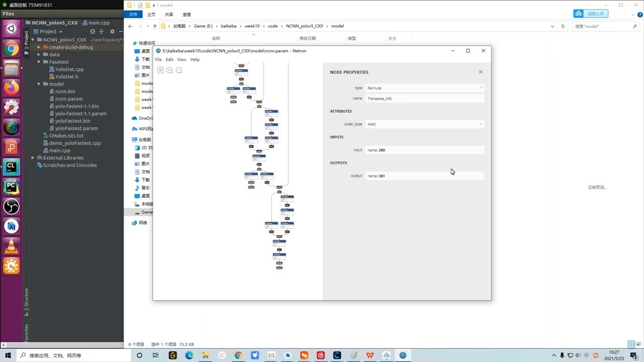Open the Netron Edit menu
This screenshot has width=644, height=362.
169,60
